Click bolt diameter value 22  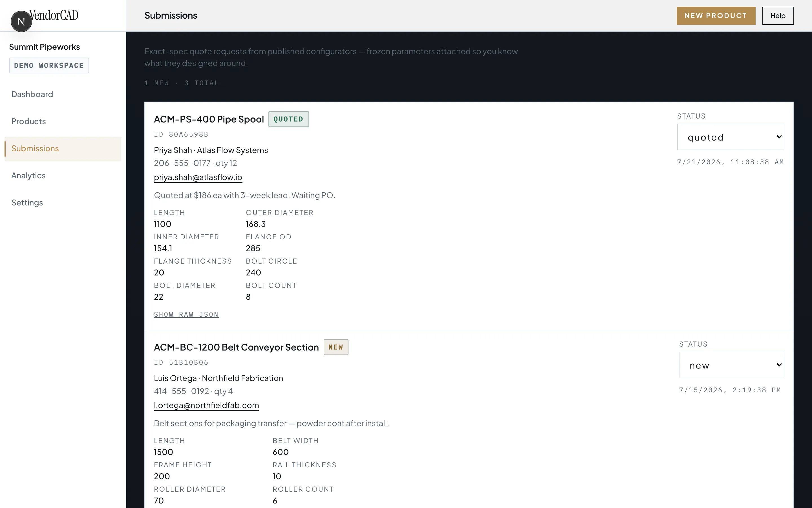(159, 297)
